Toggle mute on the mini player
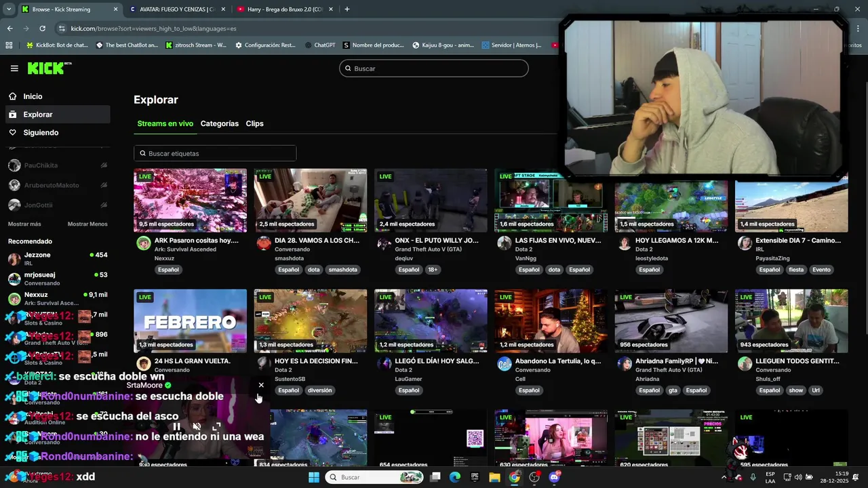The image size is (868, 488). pos(197,426)
